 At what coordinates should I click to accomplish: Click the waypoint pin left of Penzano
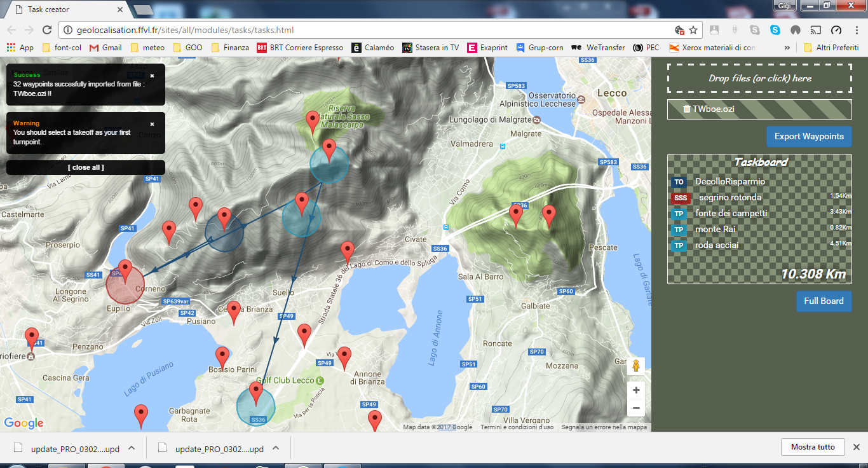[31, 339]
